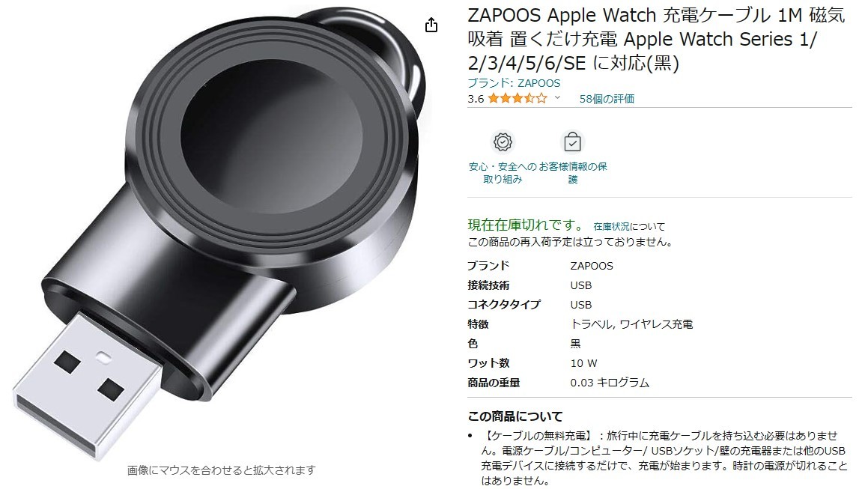Screen dimensions: 868x489
Task: Click the この商品について heading
Action: click(515, 416)
